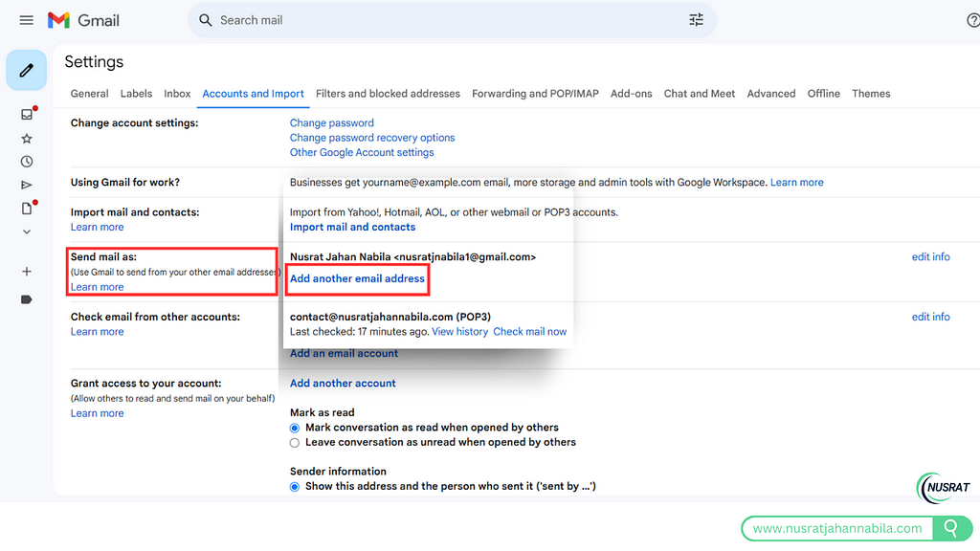Click edit info for nusratjnabila1@gmail.com
Viewport: 980px width, 551px height.
pyautogui.click(x=930, y=256)
